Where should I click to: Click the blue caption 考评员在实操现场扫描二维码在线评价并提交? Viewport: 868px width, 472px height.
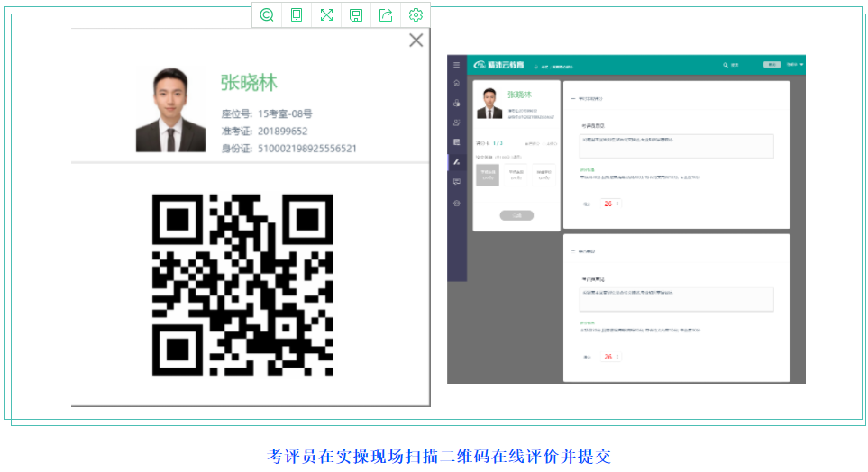coord(439,456)
